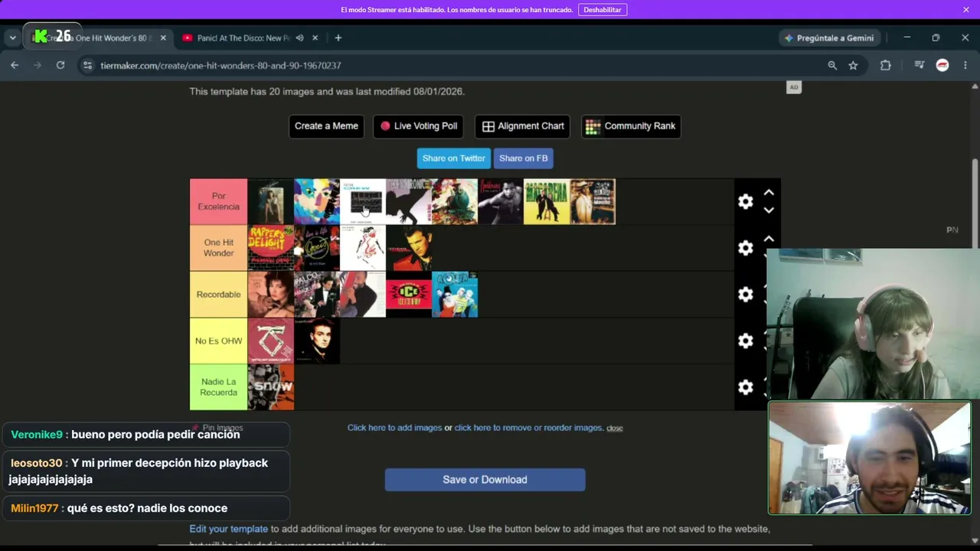The image size is (980, 551).
Task: Select the Macarena album cover
Action: 547,201
